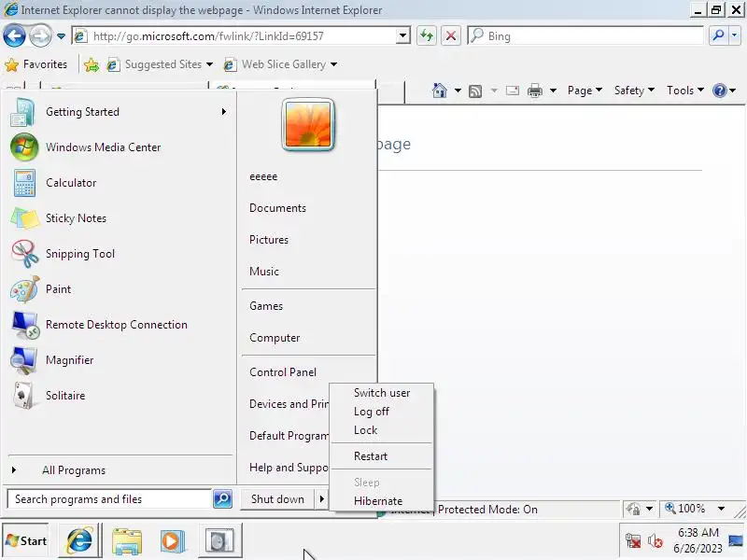Launch Calculator from Start menu
Image resolution: width=747 pixels, height=560 pixels.
pyautogui.click(x=119, y=183)
